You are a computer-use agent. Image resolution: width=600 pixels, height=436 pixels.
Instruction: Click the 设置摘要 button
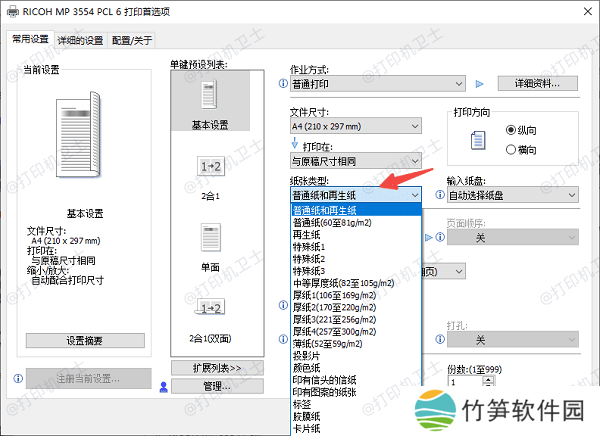[x=84, y=341]
